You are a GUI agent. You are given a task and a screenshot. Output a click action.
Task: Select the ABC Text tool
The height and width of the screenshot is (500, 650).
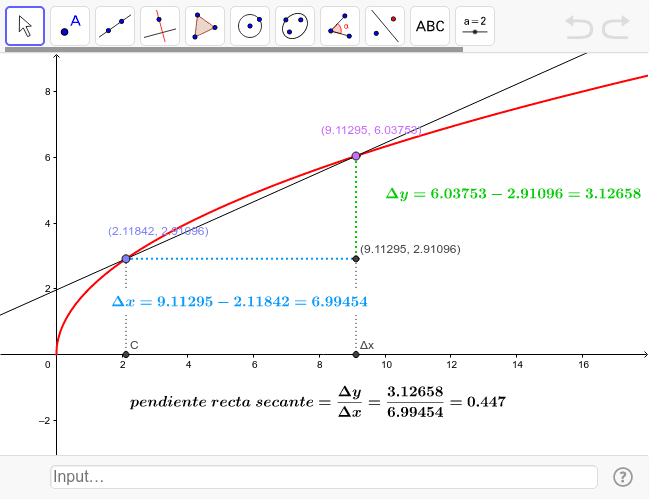click(x=430, y=26)
